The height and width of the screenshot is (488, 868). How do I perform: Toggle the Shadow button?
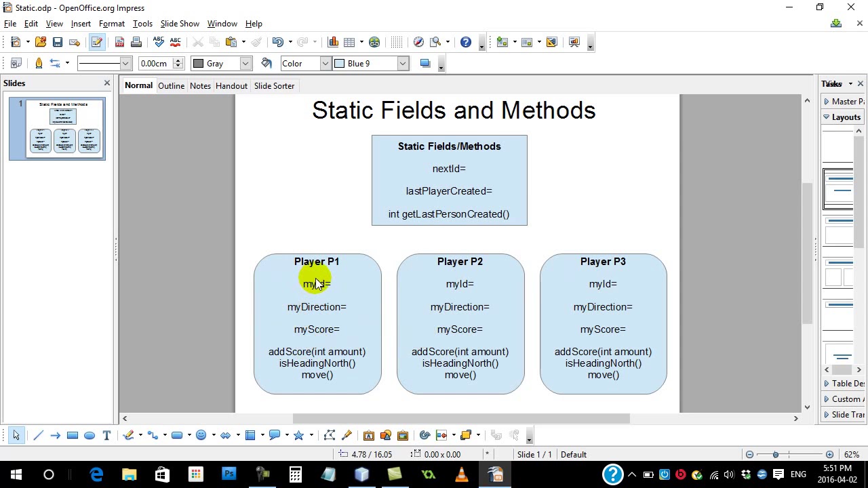coord(425,63)
